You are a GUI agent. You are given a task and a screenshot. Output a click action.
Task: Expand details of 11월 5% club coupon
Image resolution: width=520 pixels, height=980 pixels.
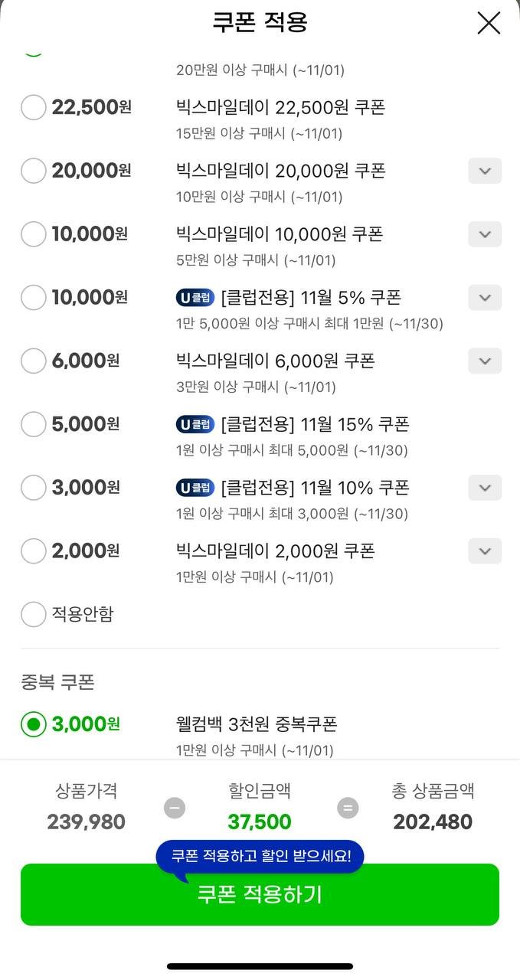[485, 297]
